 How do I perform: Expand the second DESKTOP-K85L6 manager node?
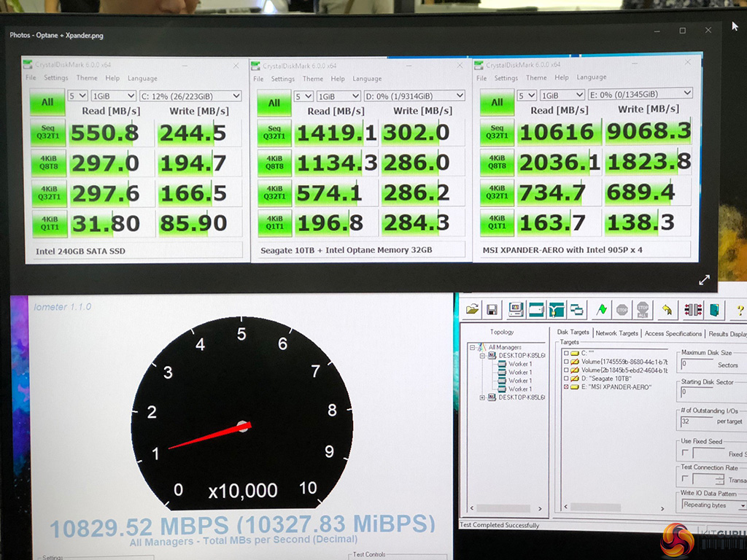point(482,397)
